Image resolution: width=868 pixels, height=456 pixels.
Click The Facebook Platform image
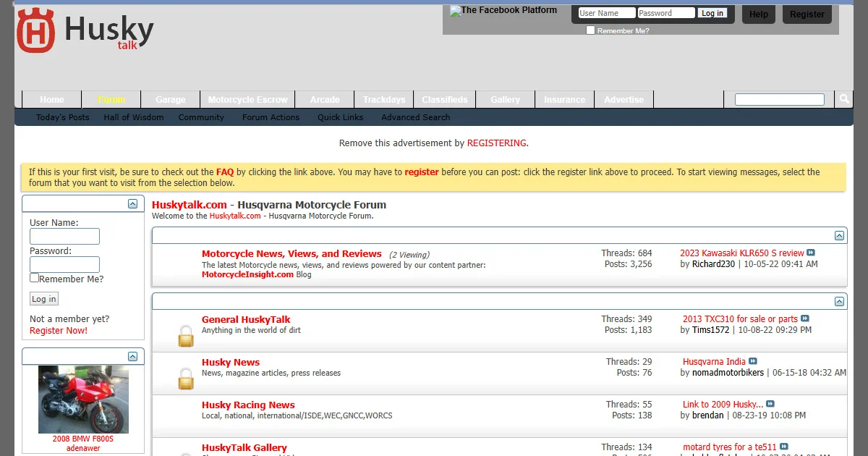503,10
